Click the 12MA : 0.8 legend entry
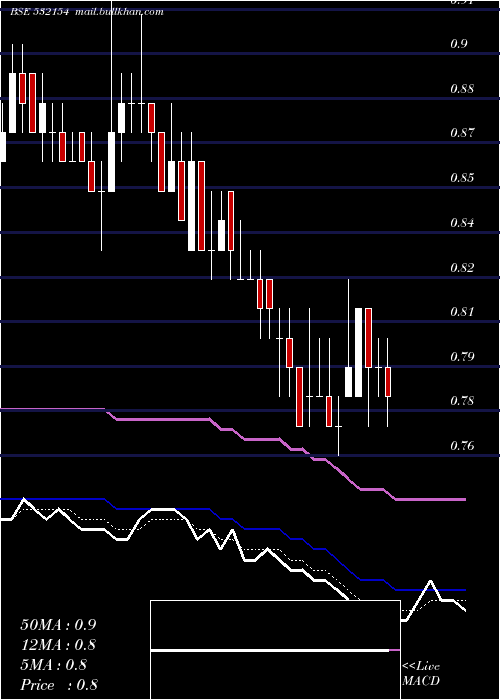Screen dimensions: 500x700 pos(58,645)
